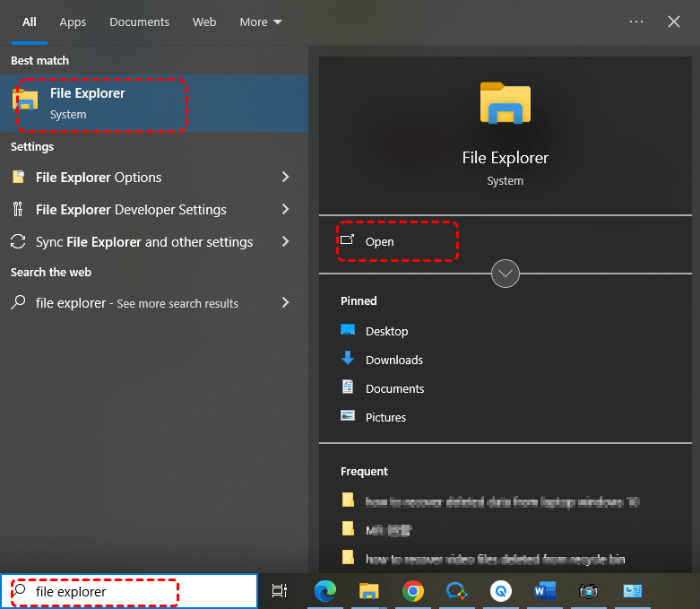Open File Explorer Developer Settings

(x=131, y=210)
